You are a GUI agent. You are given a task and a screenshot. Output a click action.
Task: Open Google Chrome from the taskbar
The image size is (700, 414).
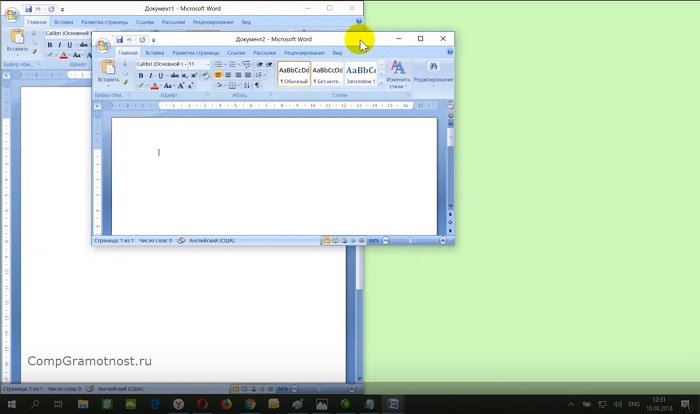click(250, 405)
